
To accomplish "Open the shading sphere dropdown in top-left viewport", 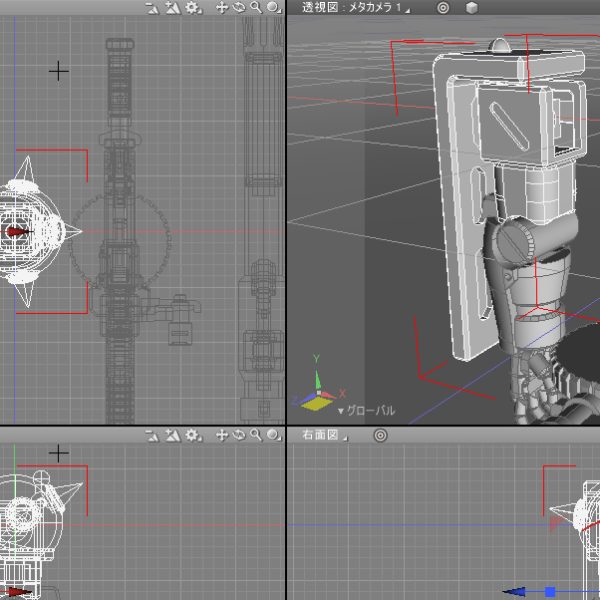I will [x=273, y=7].
